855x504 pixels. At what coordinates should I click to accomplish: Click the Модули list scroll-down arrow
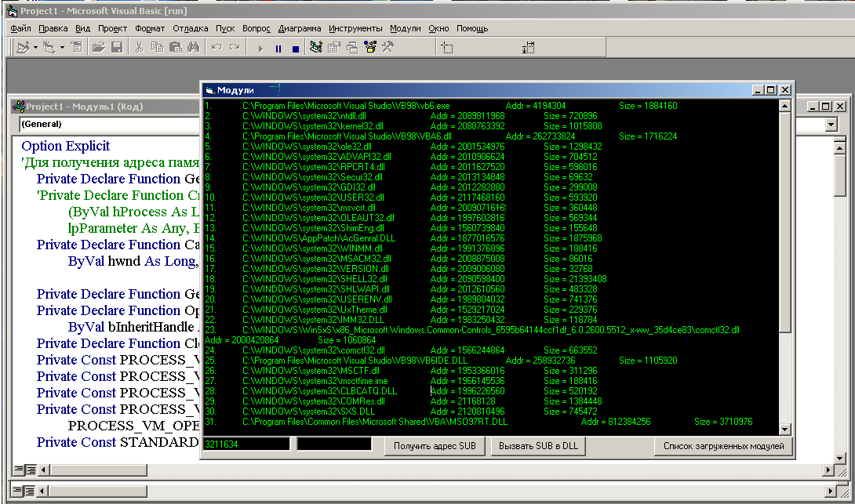click(784, 430)
